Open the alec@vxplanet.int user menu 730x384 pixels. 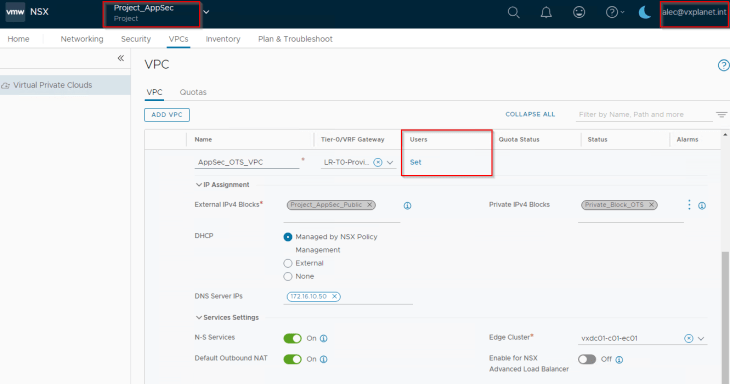tap(694, 13)
